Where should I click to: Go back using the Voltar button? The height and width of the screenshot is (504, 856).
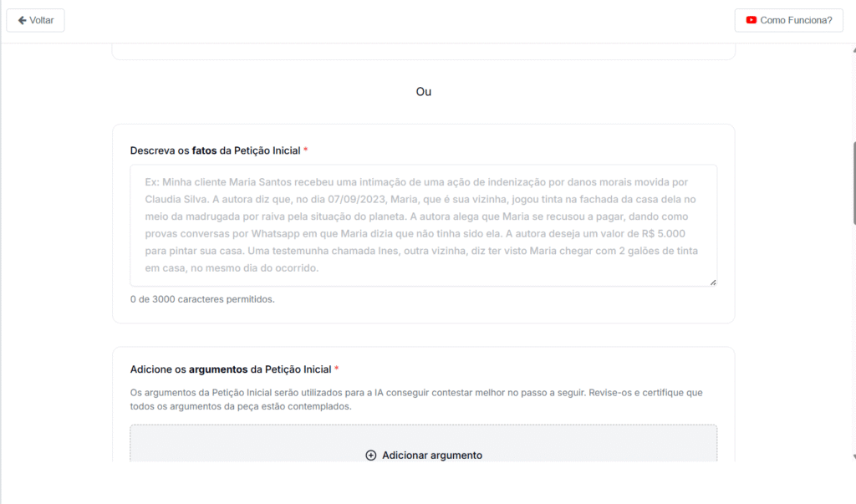point(35,20)
